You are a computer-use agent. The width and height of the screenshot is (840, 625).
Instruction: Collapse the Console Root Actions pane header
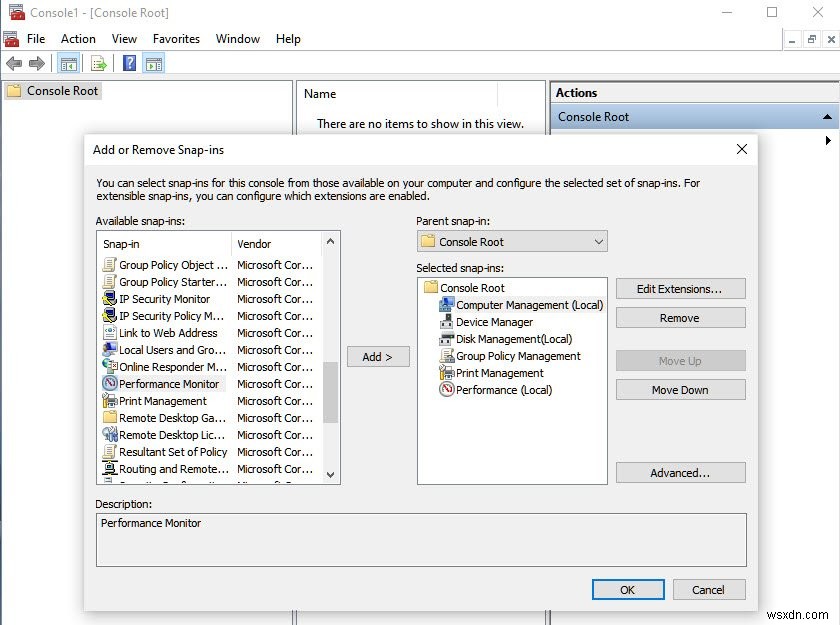(x=828, y=116)
